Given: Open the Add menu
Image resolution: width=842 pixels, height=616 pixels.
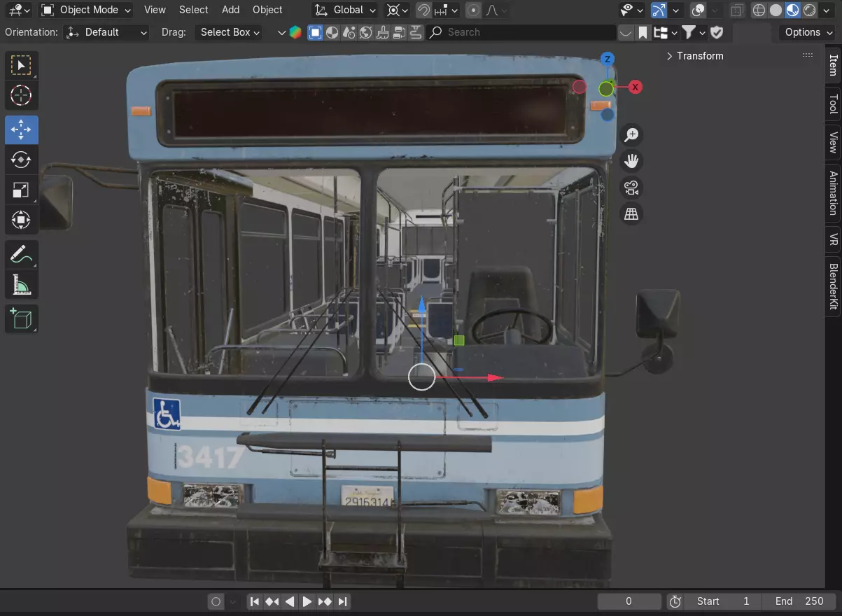Looking at the screenshot, I should (x=230, y=10).
